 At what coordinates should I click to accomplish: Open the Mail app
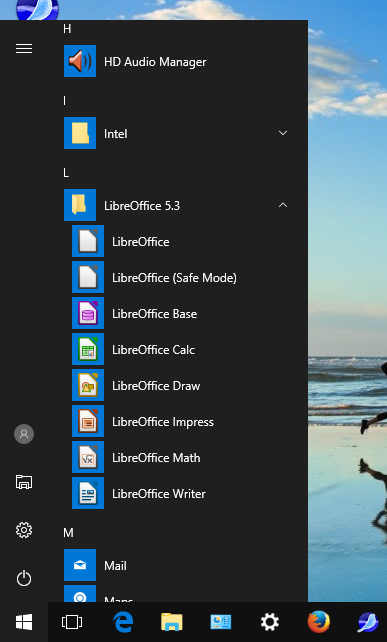coord(180,565)
